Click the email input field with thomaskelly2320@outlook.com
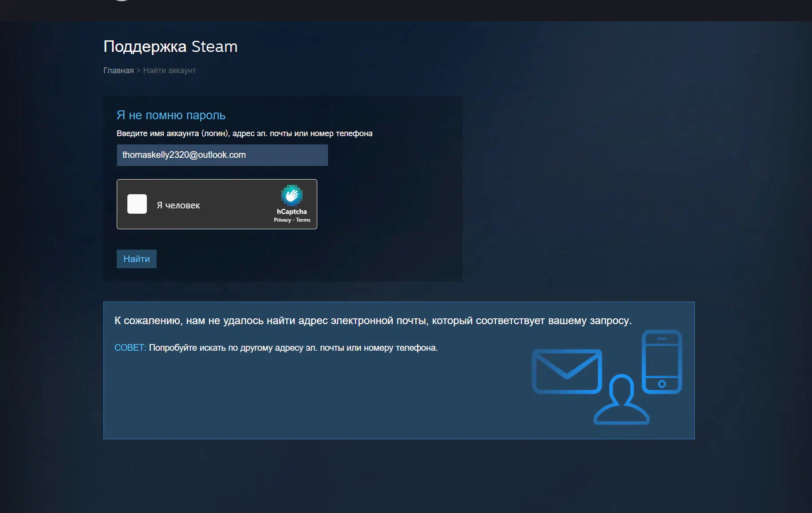 pyautogui.click(x=222, y=155)
